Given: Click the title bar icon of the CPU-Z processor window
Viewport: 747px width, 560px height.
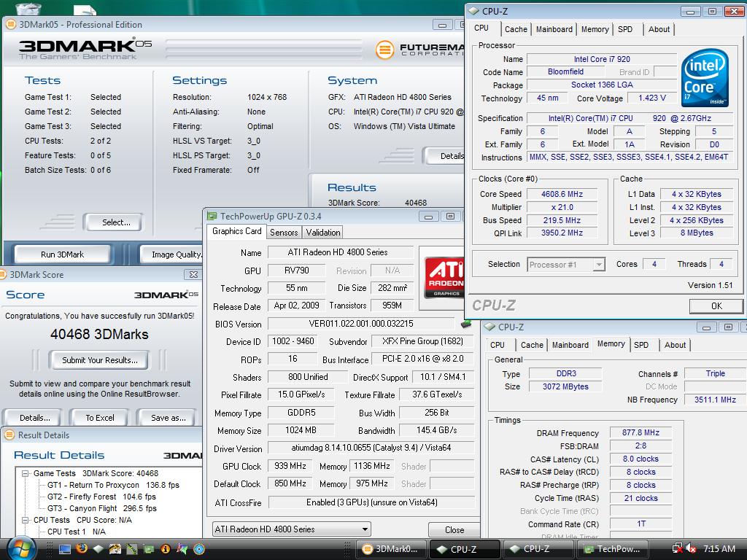Looking at the screenshot, I should [473, 11].
